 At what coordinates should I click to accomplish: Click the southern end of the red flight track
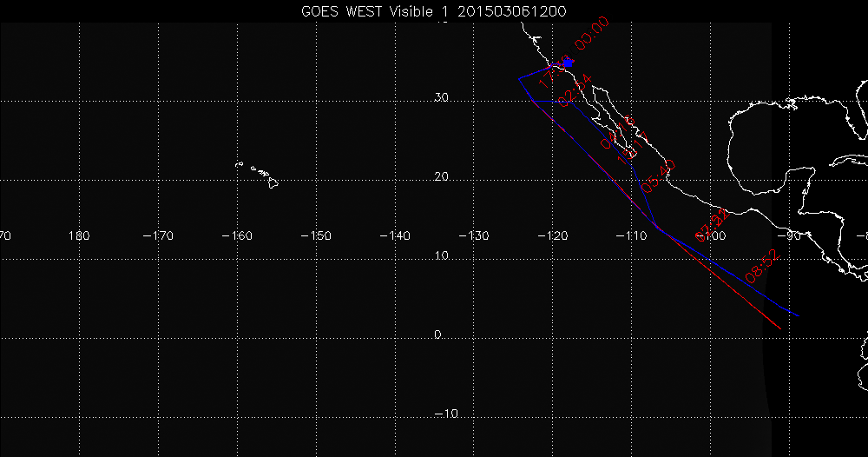point(781,328)
